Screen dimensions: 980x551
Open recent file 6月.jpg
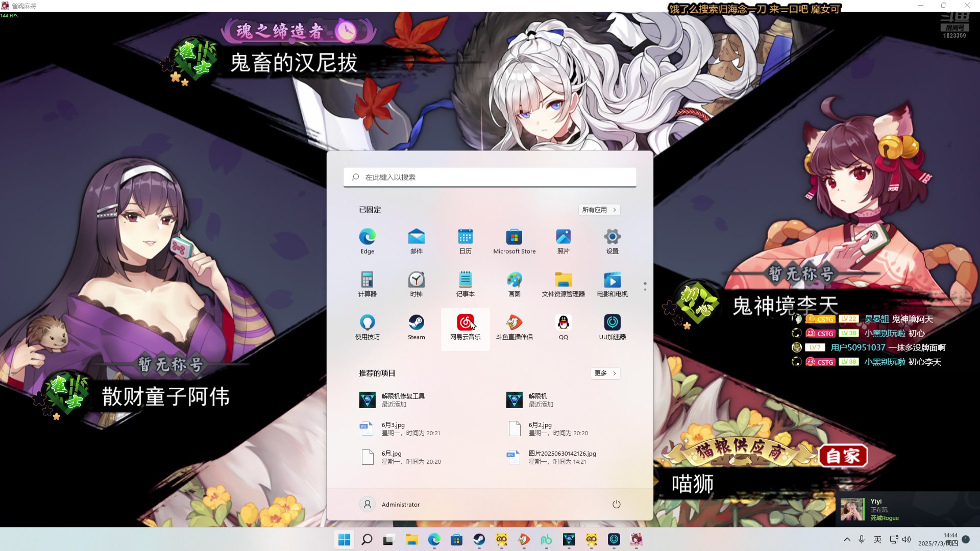click(400, 457)
